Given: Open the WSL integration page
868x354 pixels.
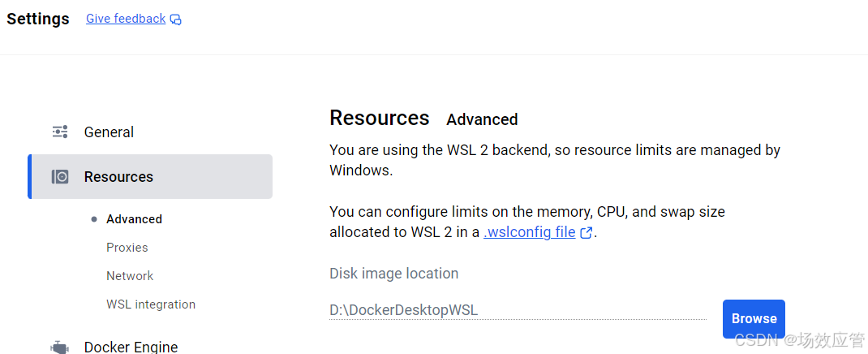Looking at the screenshot, I should (x=151, y=304).
